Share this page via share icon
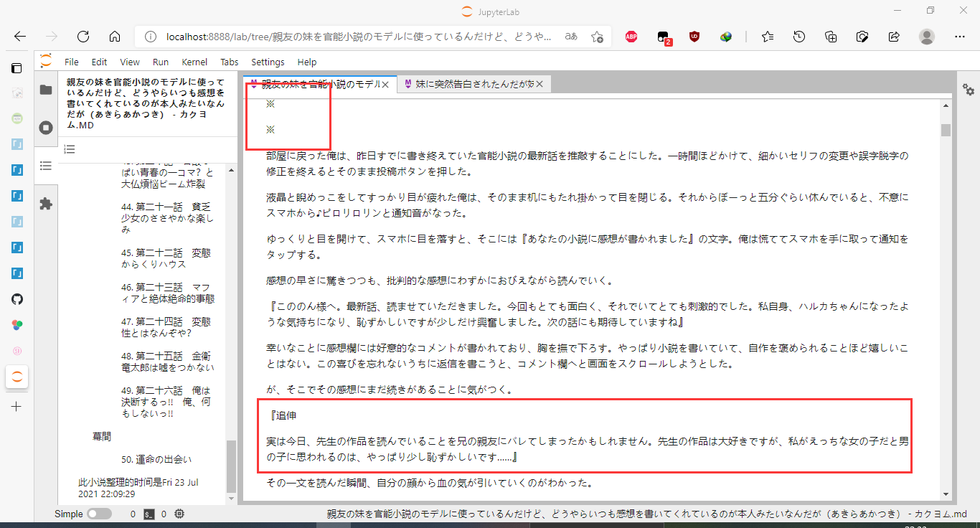This screenshot has height=528, width=980. tap(894, 37)
